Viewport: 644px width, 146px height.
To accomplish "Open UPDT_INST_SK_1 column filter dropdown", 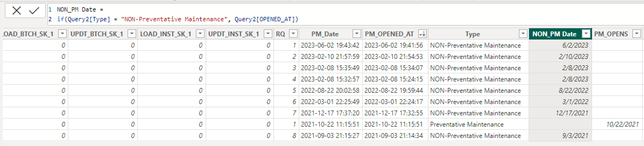I will (268, 34).
